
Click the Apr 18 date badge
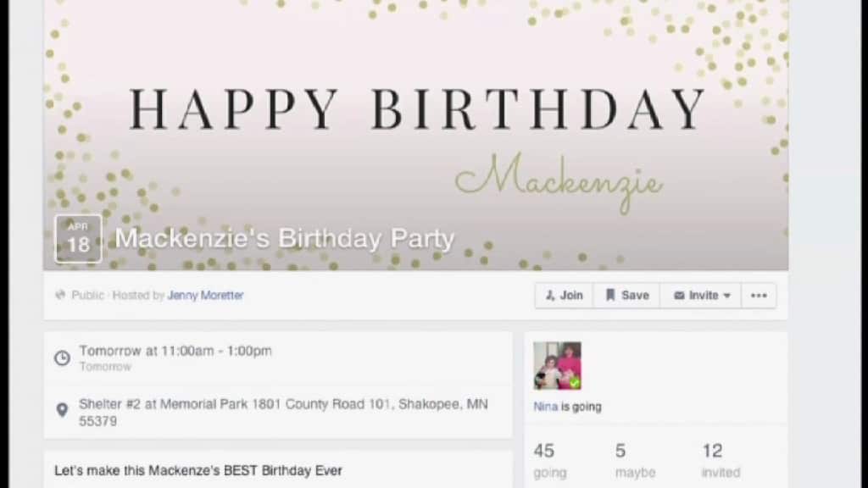click(78, 239)
